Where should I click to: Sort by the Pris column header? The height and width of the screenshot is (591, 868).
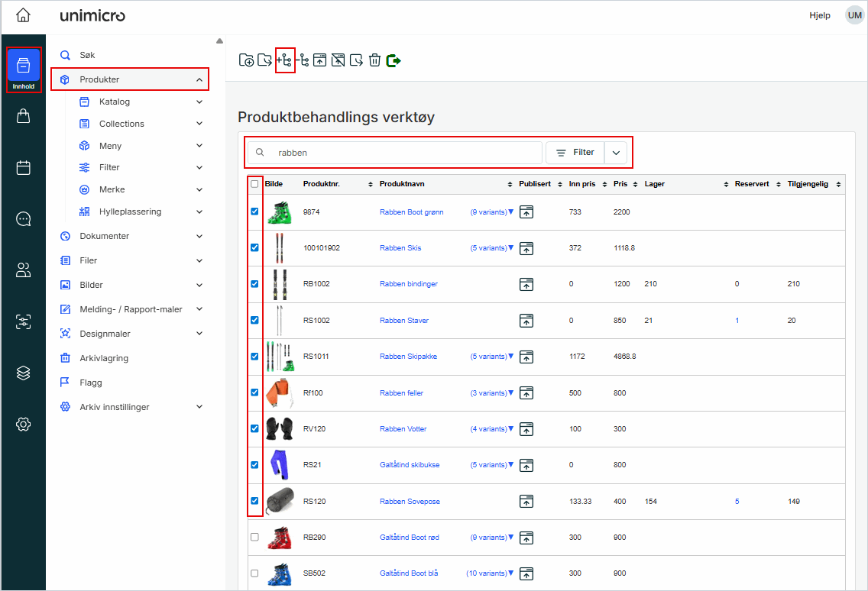tap(620, 184)
